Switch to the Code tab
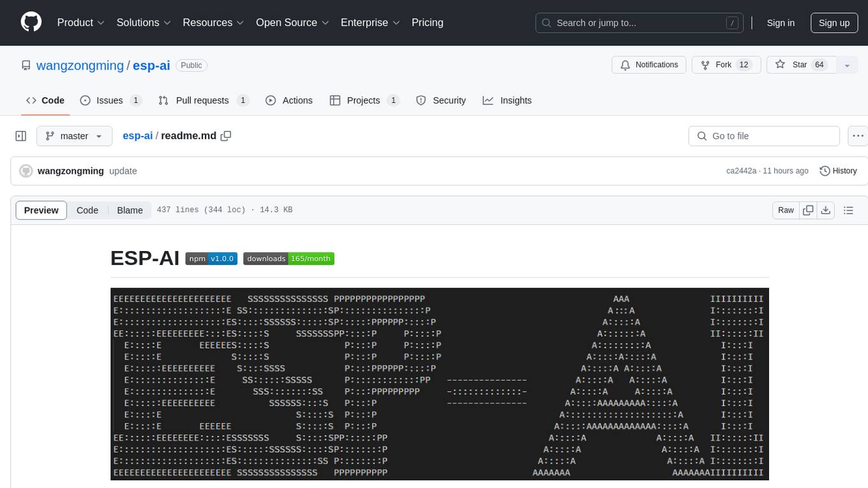Viewport: 868px width, 488px height. tap(45, 100)
